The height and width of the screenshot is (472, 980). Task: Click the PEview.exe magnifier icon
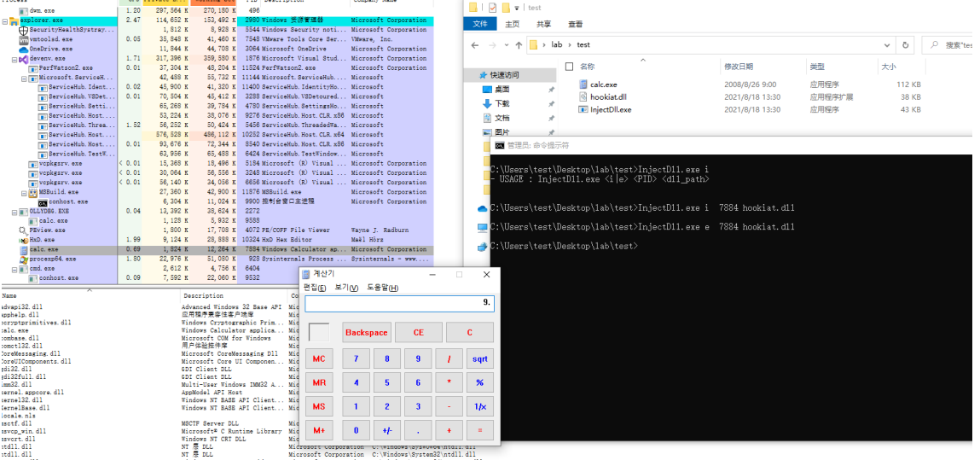click(x=24, y=230)
